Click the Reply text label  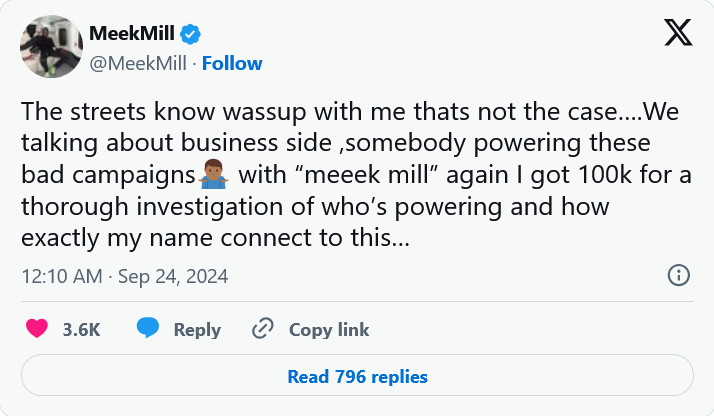(x=197, y=329)
